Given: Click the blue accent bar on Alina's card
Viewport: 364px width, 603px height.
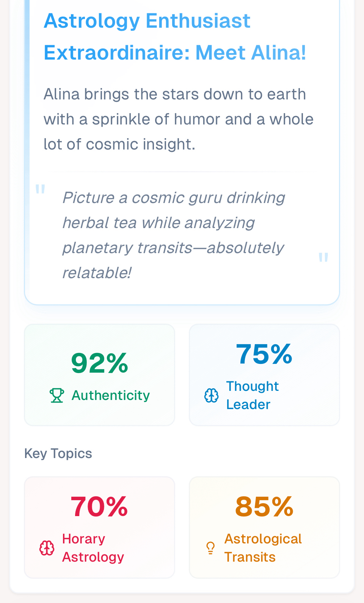Looking at the screenshot, I should click(x=27, y=114).
